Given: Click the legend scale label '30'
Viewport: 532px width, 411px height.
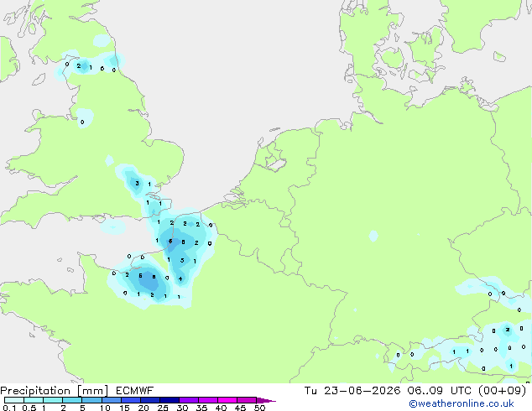Looking at the screenshot, I should point(182,408).
